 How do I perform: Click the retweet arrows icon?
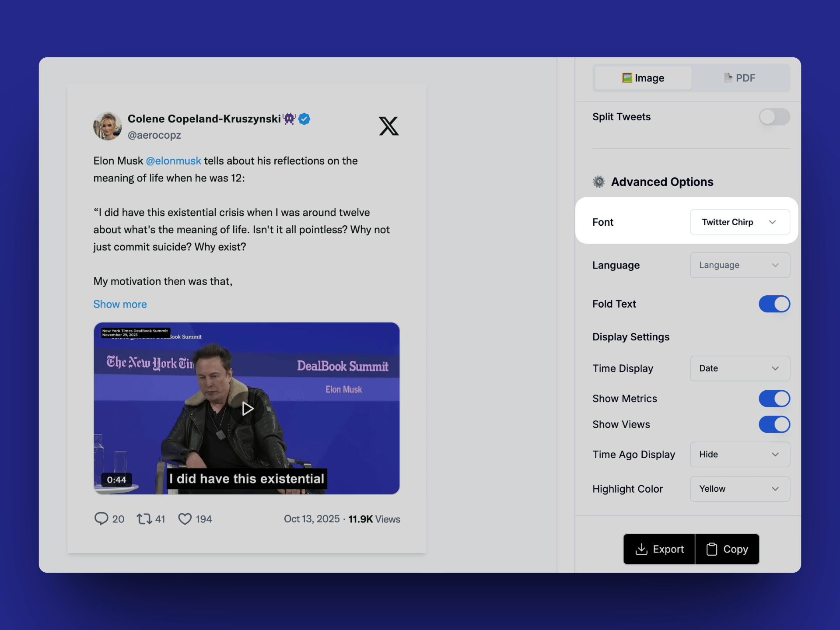144,519
